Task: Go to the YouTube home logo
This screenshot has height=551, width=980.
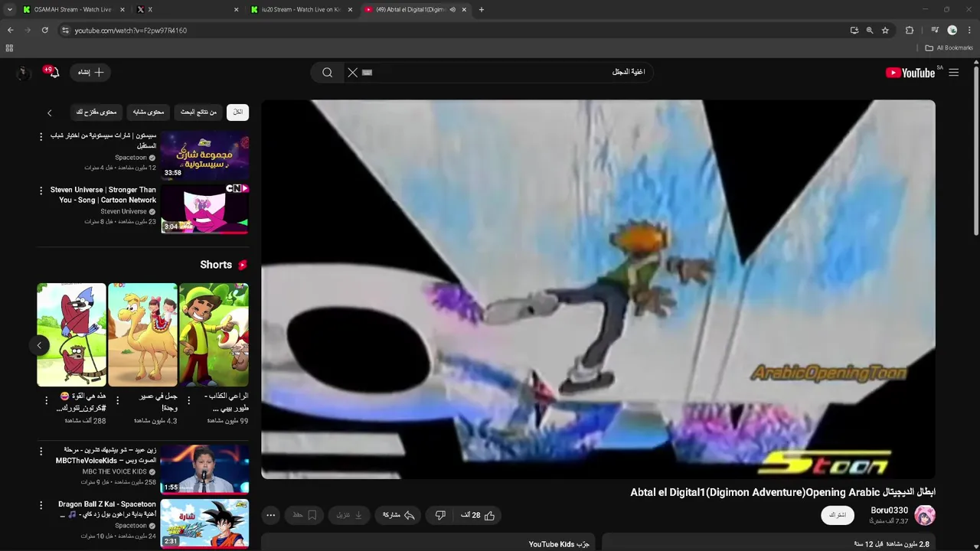Action: (x=910, y=73)
